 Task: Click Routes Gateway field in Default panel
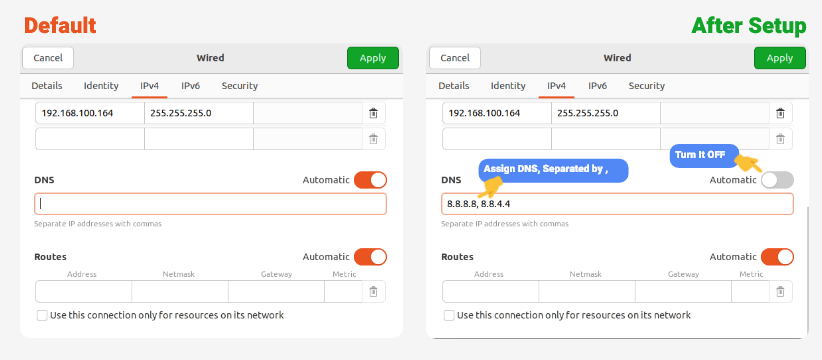277,292
